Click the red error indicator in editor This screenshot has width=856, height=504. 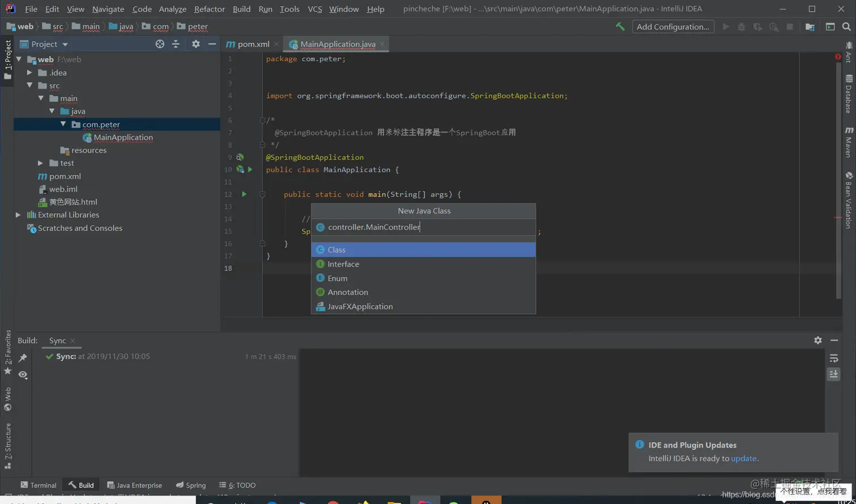[x=838, y=57]
